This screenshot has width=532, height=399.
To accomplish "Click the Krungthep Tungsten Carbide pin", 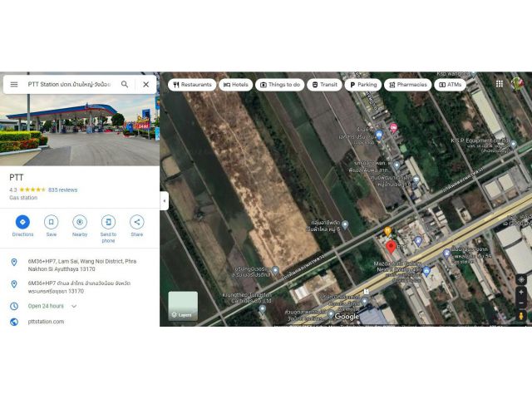I will click(263, 308).
